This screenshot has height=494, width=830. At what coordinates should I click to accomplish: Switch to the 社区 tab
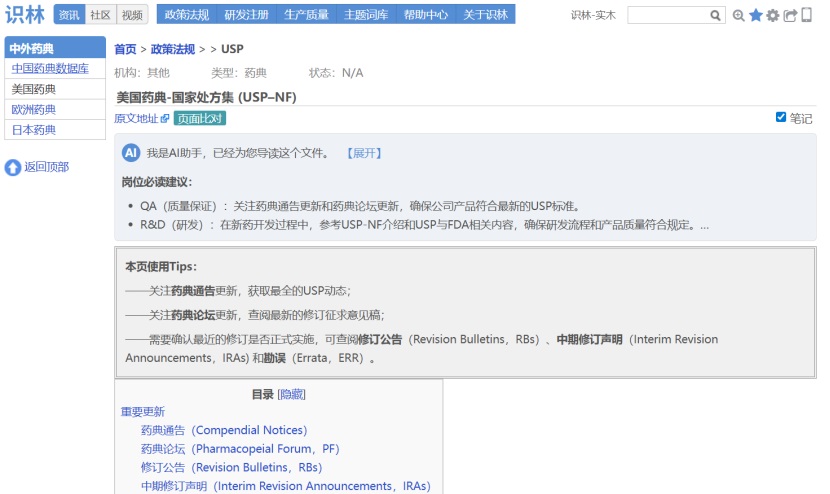100,15
